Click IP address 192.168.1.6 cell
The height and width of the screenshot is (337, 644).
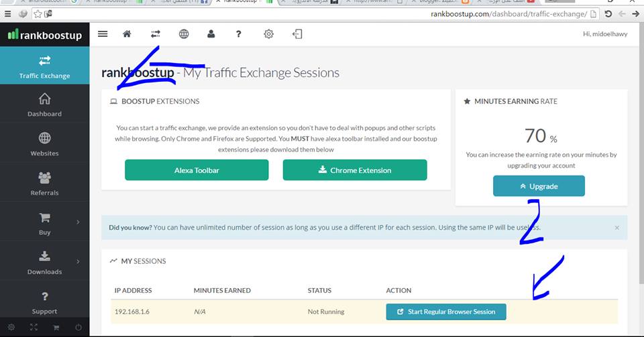pyautogui.click(x=132, y=312)
